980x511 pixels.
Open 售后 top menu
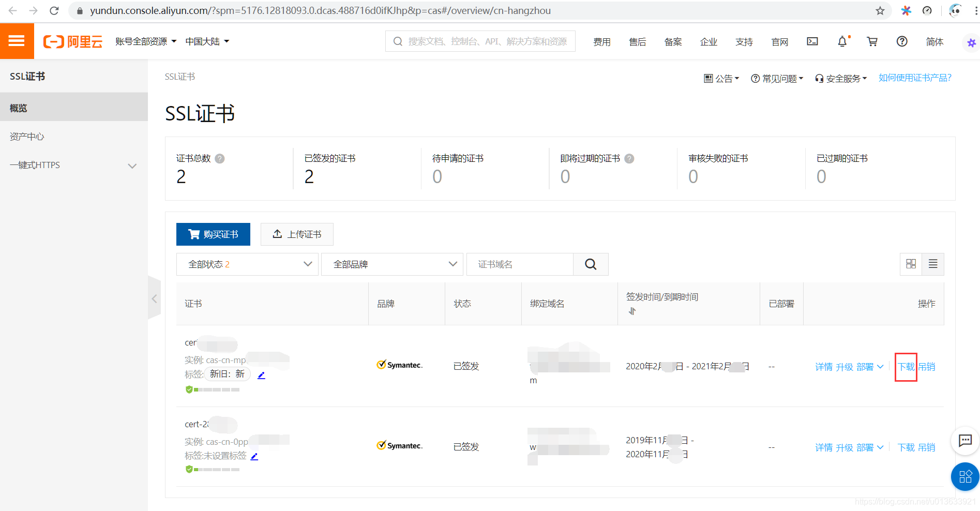pyautogui.click(x=638, y=42)
